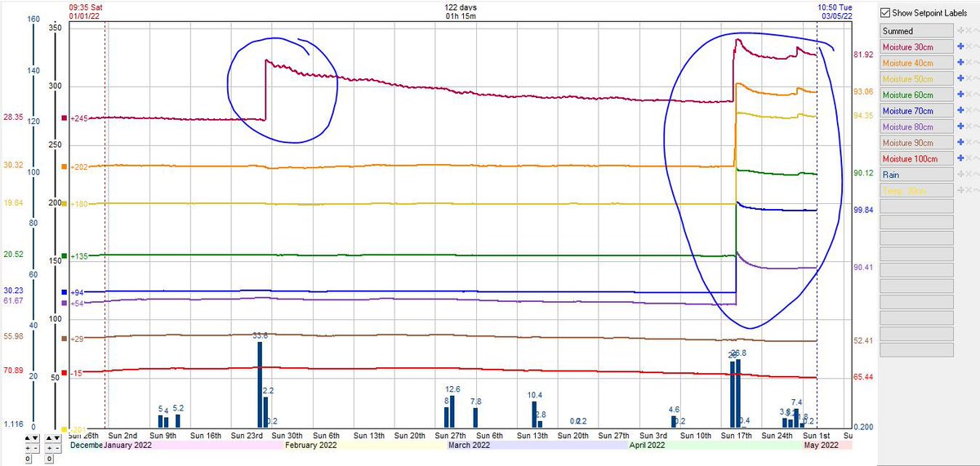Click the blue plus icon beside Moisture 80cm
The image size is (980, 466).
(x=960, y=126)
